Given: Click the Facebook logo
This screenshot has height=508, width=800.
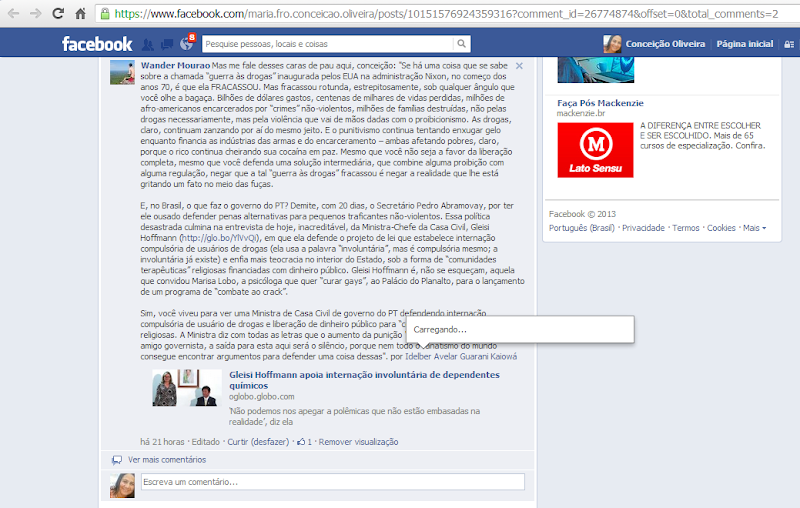Looking at the screenshot, I should (97, 44).
